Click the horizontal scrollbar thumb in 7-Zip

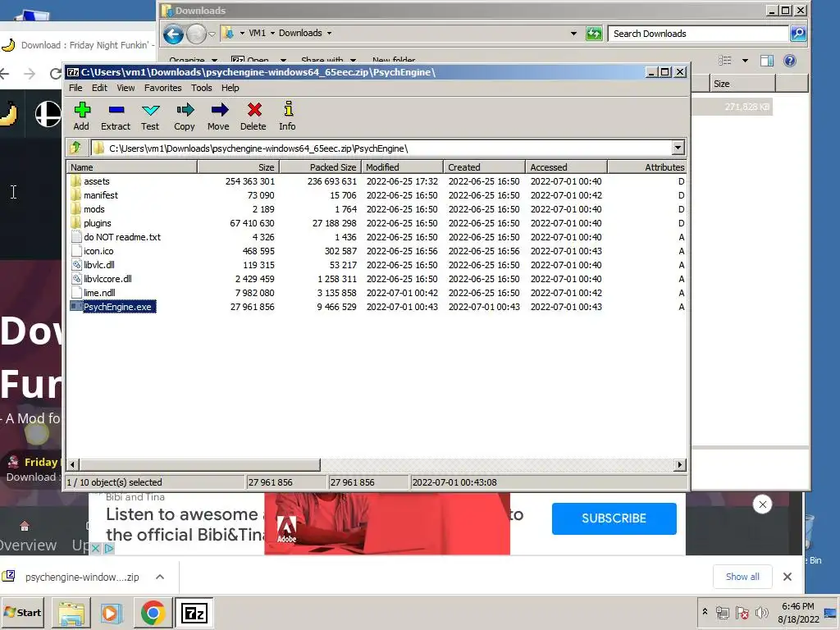click(199, 464)
